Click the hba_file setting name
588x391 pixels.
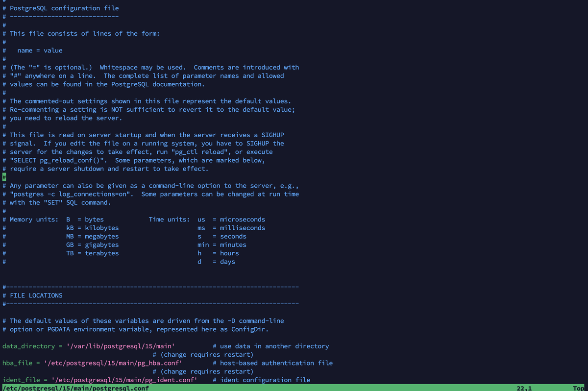coord(17,363)
